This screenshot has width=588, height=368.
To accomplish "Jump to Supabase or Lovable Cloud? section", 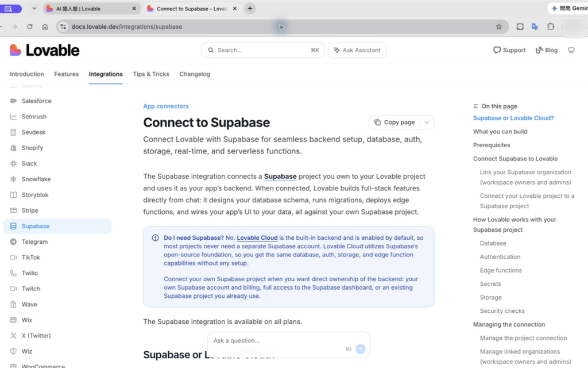I will (513, 118).
